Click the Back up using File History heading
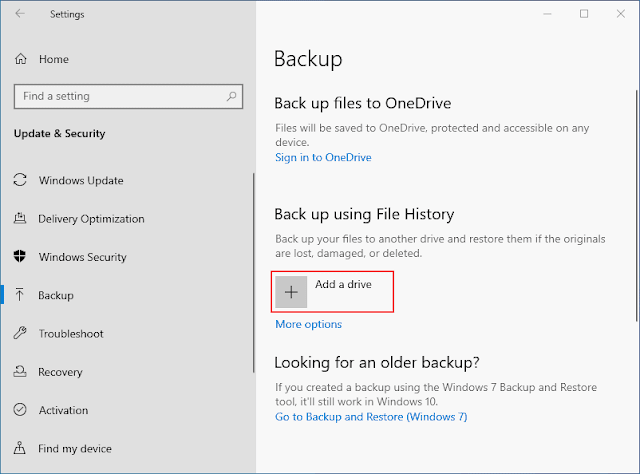Image resolution: width=640 pixels, height=474 pixels. 364,214
